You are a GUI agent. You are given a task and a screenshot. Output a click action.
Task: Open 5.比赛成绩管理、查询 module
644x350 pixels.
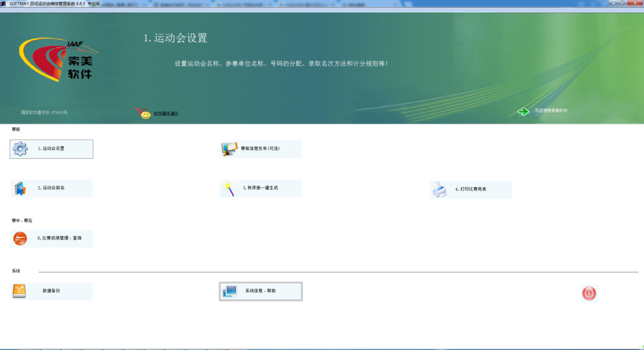click(x=52, y=238)
